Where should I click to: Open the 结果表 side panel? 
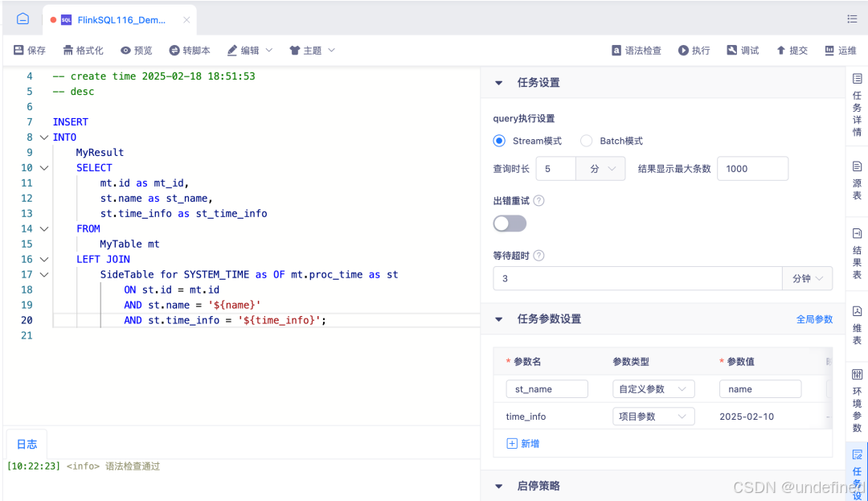click(857, 253)
